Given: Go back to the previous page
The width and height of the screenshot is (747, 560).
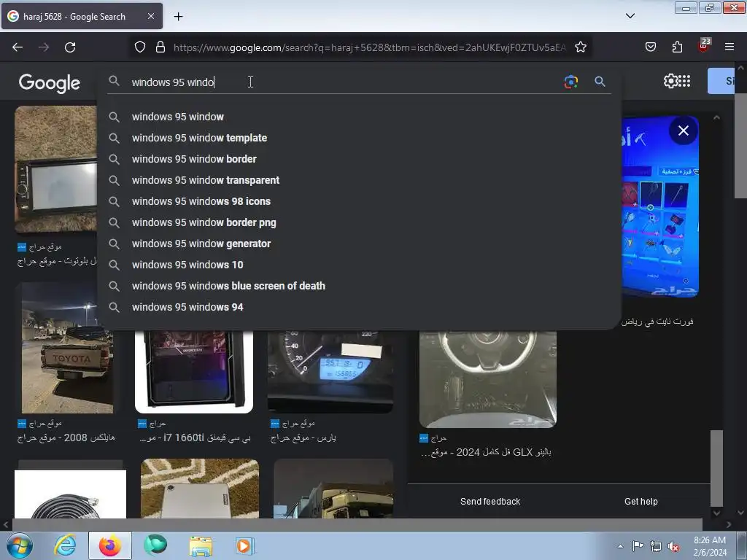Looking at the screenshot, I should point(18,47).
